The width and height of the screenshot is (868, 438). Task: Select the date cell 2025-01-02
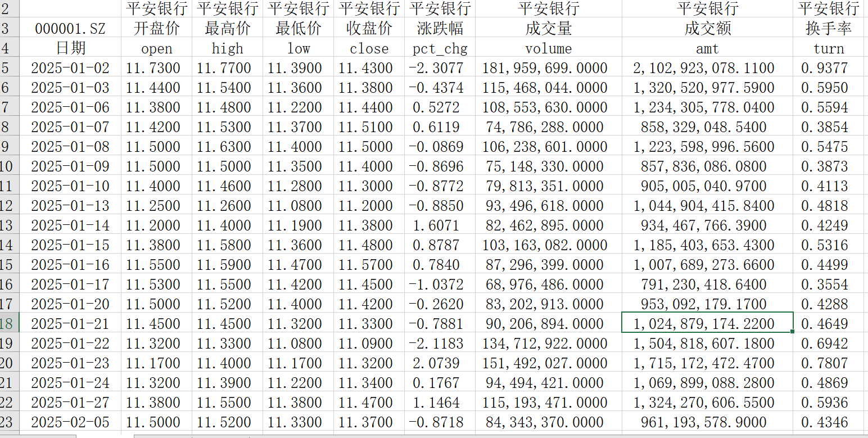70,68
